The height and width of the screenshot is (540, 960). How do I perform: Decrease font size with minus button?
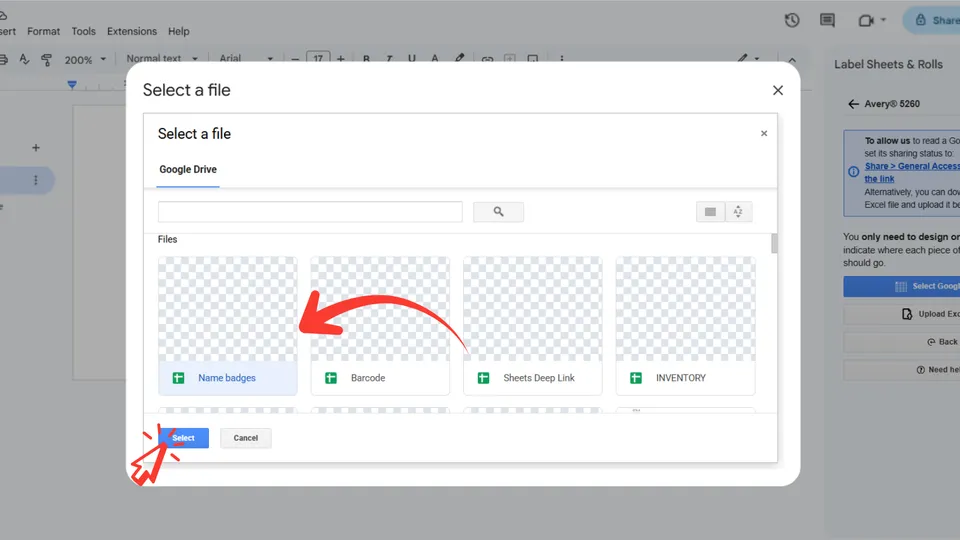point(295,59)
